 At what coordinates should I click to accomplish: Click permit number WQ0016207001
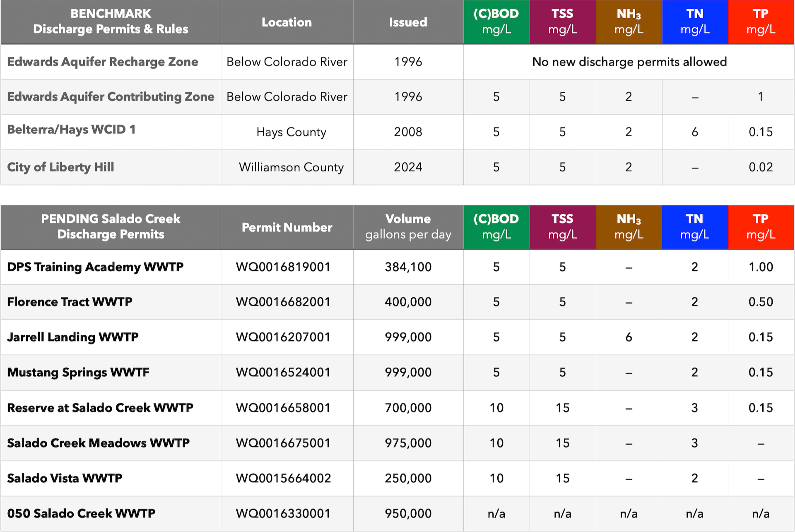pyautogui.click(x=283, y=337)
